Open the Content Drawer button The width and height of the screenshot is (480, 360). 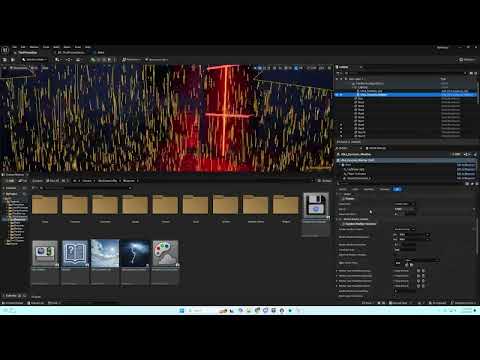click(13, 303)
